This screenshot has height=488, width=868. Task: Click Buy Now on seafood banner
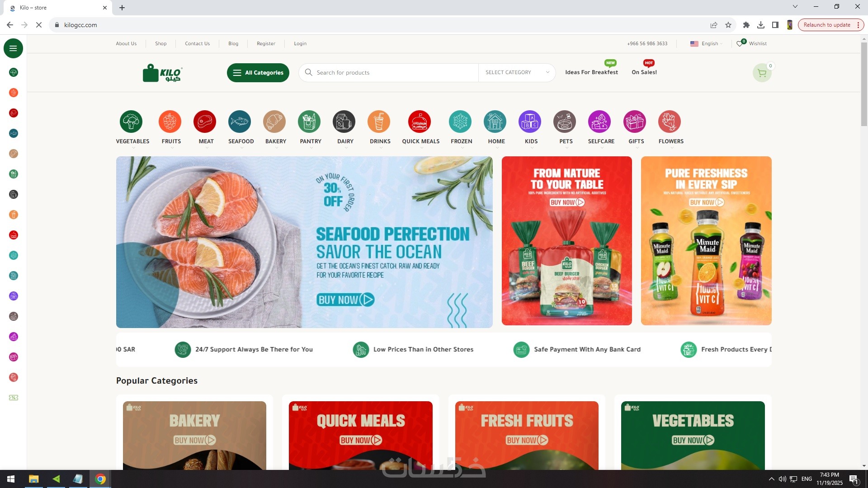[x=345, y=300]
